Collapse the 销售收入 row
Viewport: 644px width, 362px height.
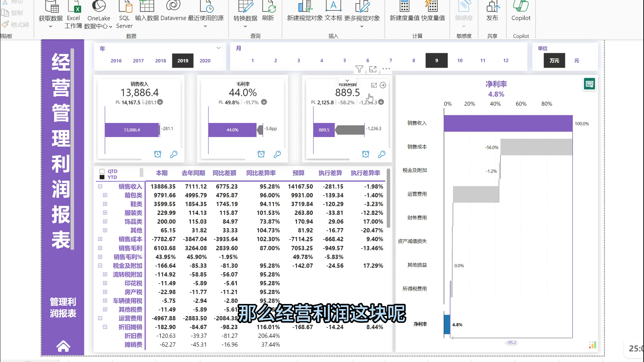[x=100, y=186]
